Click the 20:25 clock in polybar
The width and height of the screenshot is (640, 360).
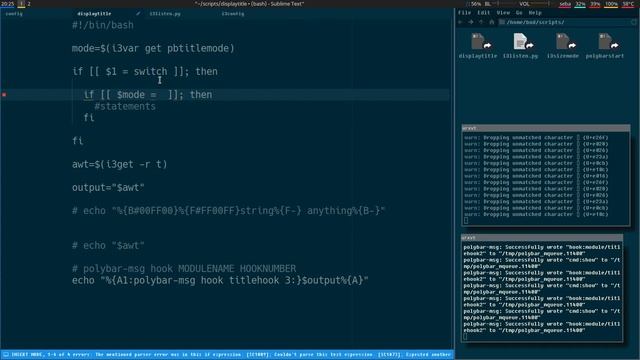coord(8,4)
